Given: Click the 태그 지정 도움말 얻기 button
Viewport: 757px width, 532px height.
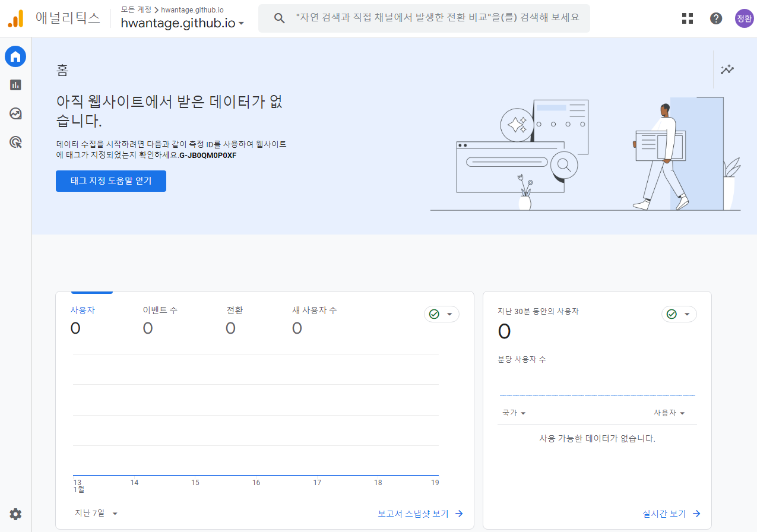Looking at the screenshot, I should [111, 181].
